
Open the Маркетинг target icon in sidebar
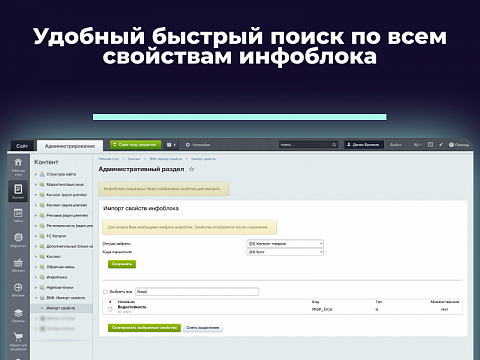(18, 237)
